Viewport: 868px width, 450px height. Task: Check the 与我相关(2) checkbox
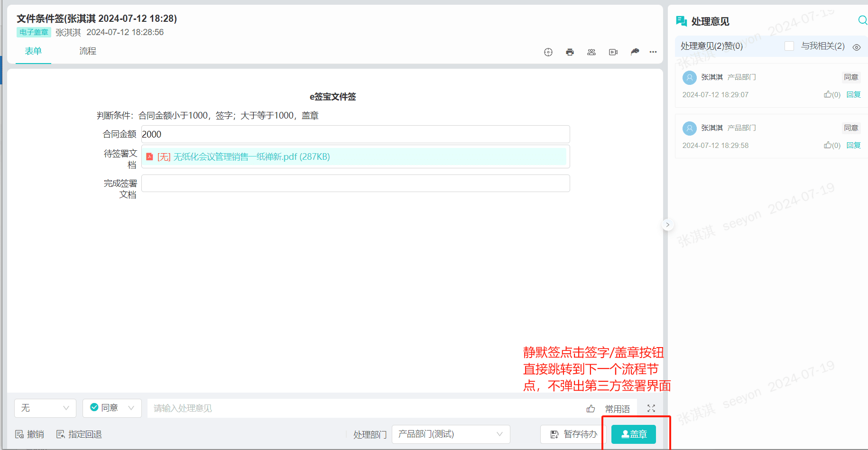[789, 46]
